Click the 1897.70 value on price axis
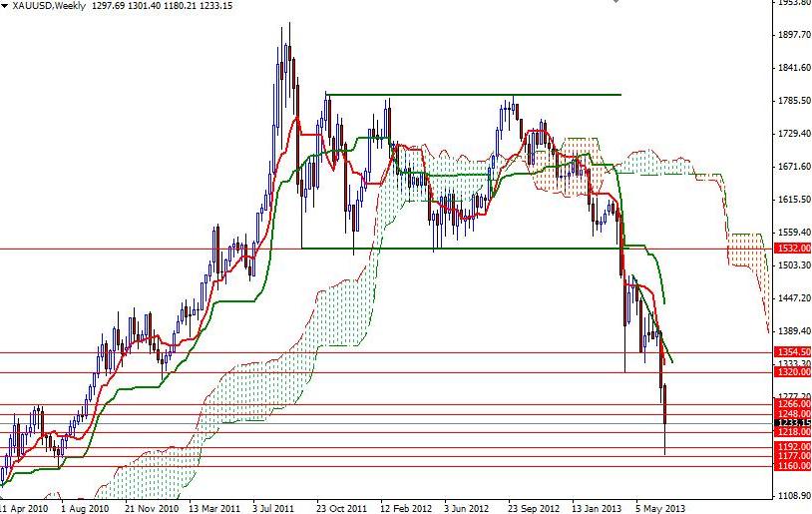Viewport: 812px width, 514px height. (x=794, y=34)
